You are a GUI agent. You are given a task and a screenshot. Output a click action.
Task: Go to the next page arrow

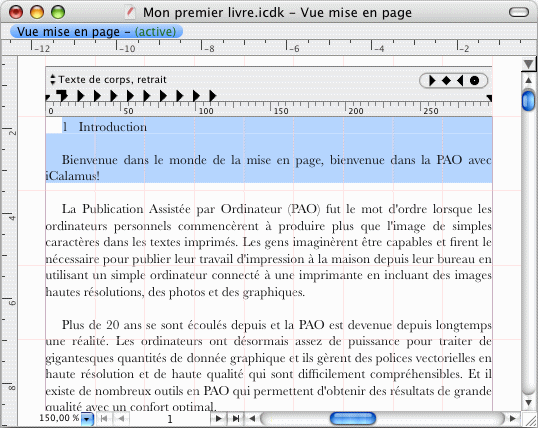(218, 418)
